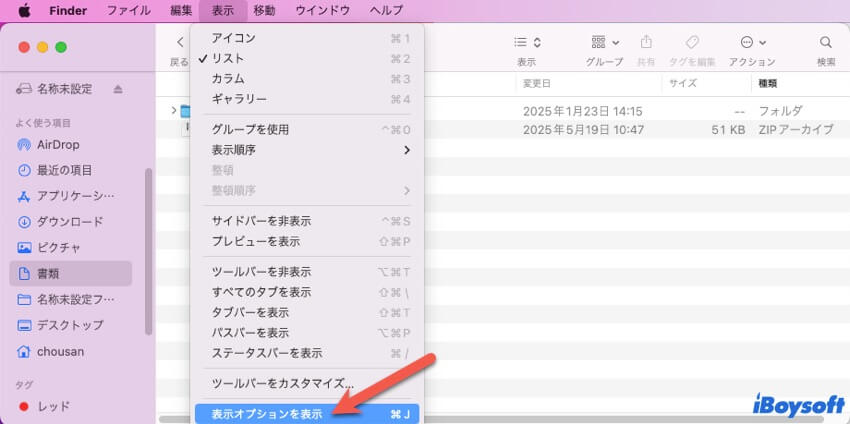Choose サイドバーを非表示 to hide sidebar
Screen dimensions: 850x424
[261, 221]
